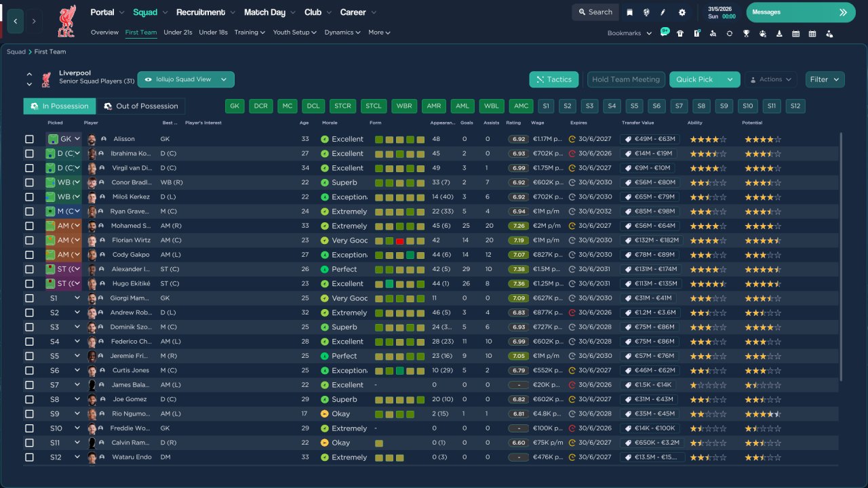Expand the Quick Pick arrow menu
Image resolution: width=868 pixels, height=488 pixels.
[x=730, y=79]
